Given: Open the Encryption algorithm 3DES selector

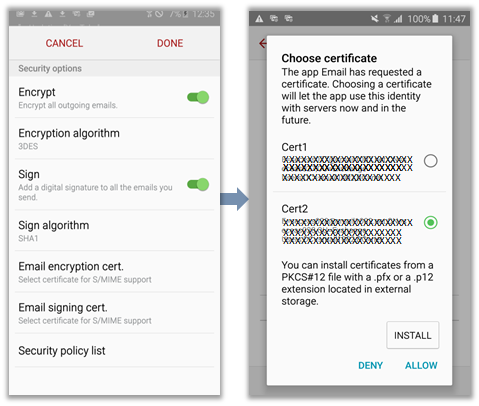Looking at the screenshot, I should [114, 138].
